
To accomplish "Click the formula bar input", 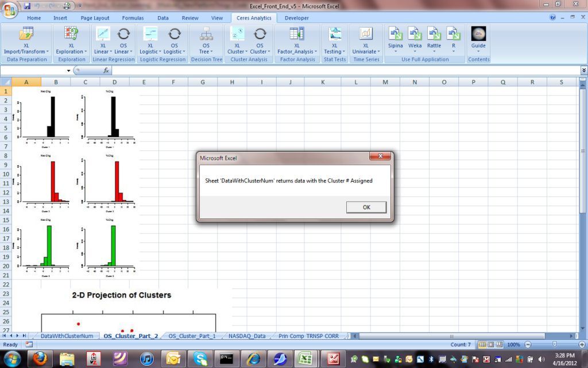I will [x=346, y=70].
